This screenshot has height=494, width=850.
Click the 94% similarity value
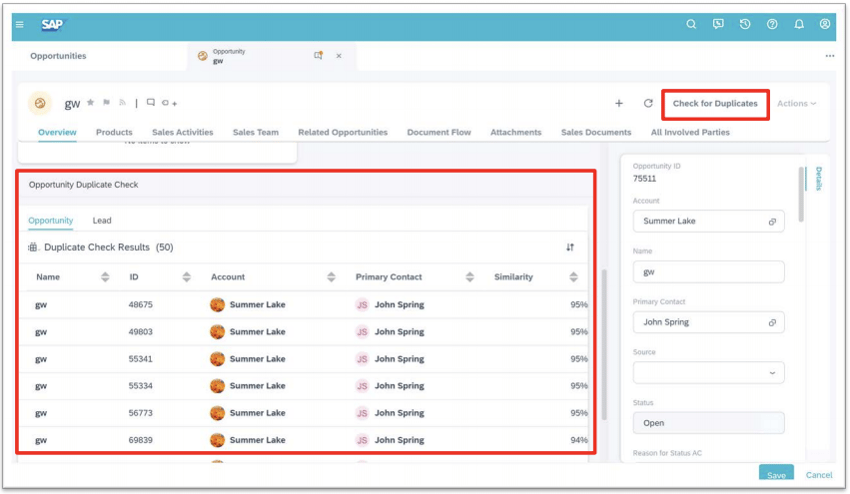pos(578,440)
